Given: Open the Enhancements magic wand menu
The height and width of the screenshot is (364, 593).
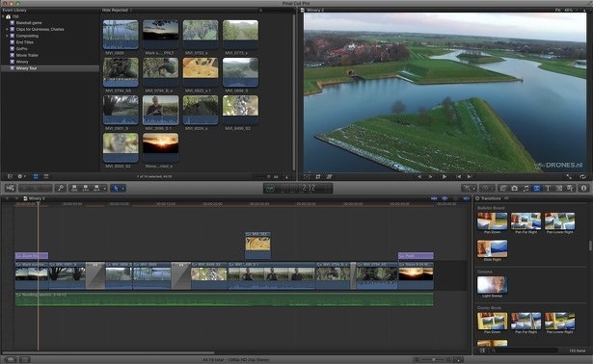Looking at the screenshot, I should click(x=469, y=188).
